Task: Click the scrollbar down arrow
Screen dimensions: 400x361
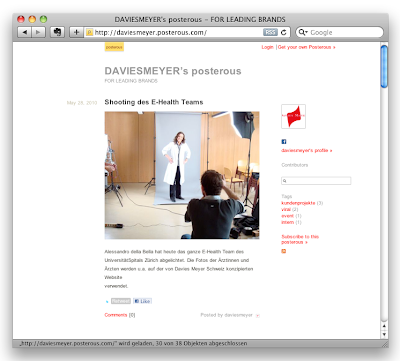Action: tap(384, 334)
